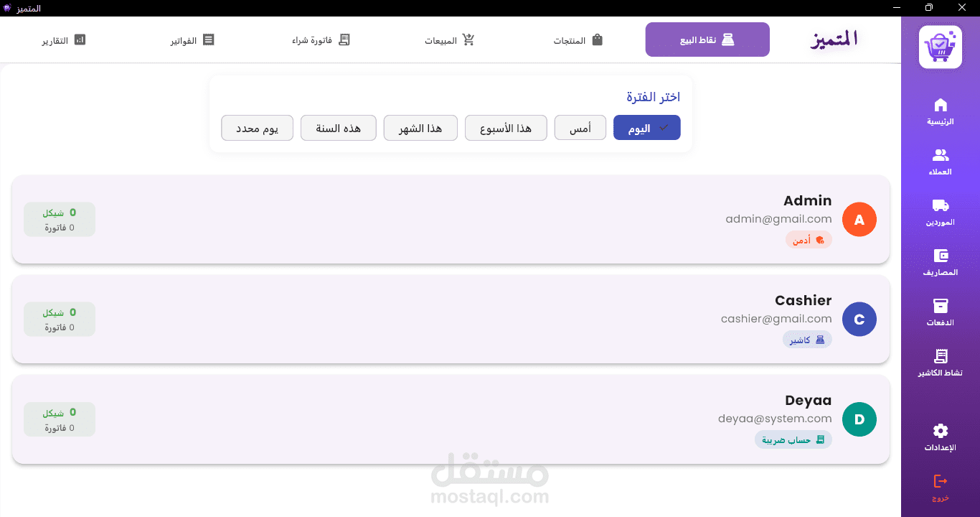
Task: Click the كاشير role badge
Action: (807, 340)
